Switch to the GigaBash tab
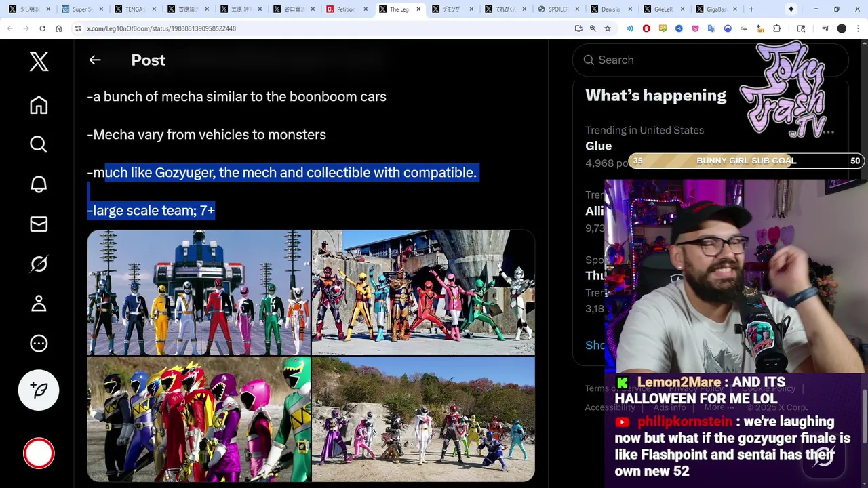Viewport: 868px width, 488px height. [716, 9]
